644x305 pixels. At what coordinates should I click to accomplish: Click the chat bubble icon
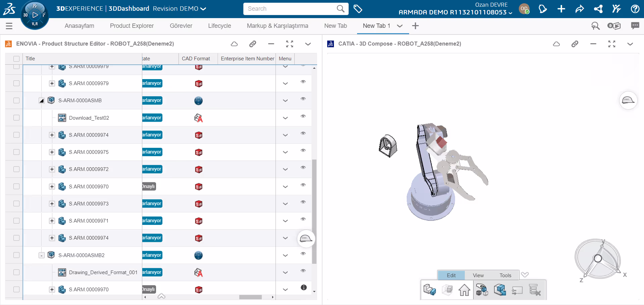tap(635, 25)
